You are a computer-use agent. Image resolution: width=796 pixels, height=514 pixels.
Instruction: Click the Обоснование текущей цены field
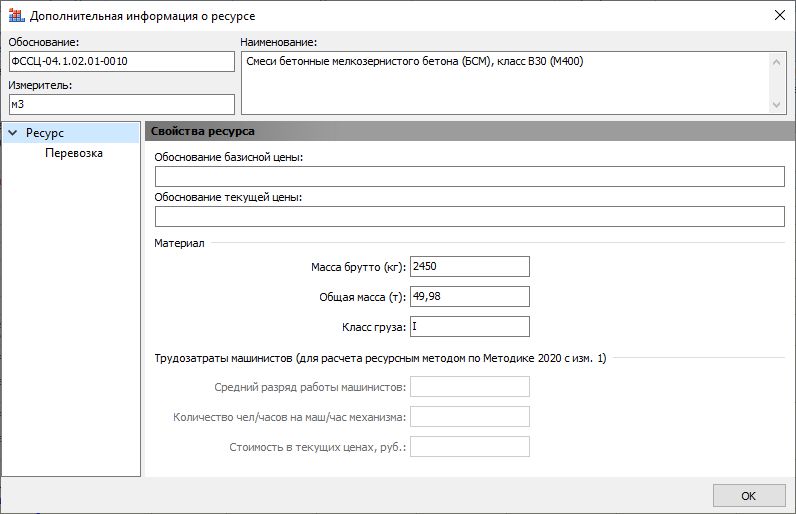point(470,217)
